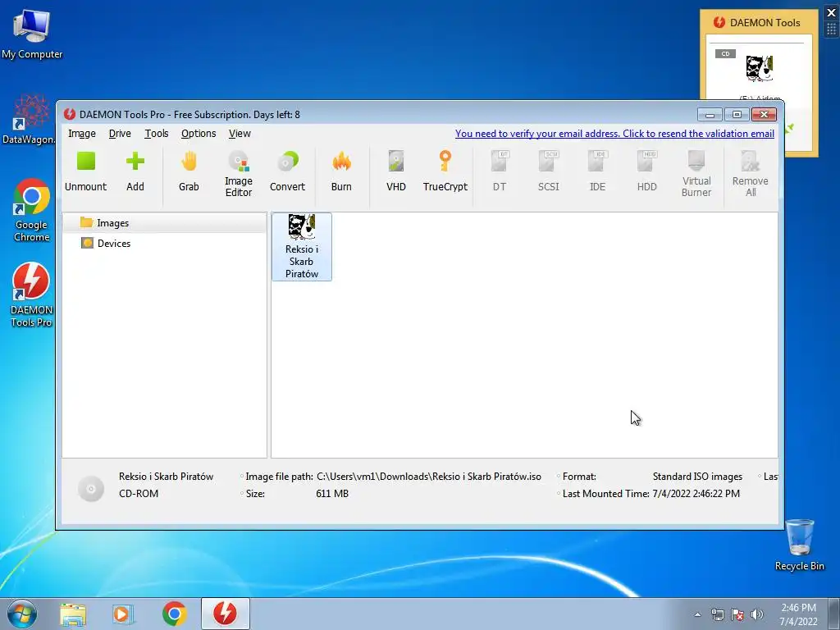
Task: Open Windows Media Player from taskbar
Action: tap(123, 614)
